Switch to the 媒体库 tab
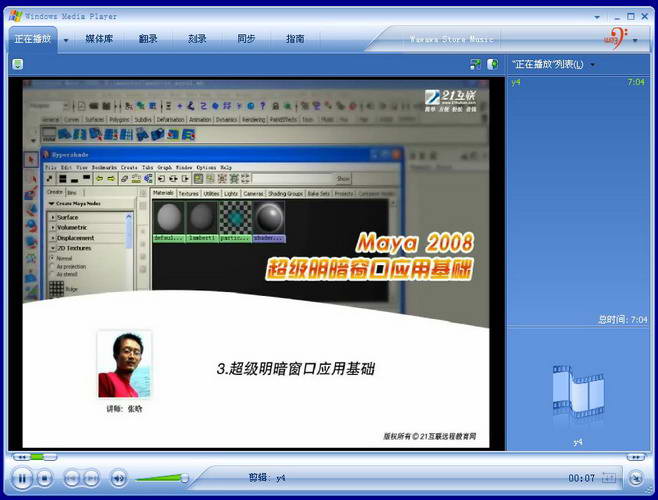Screen dimensions: 658x500 pyautogui.click(x=99, y=39)
